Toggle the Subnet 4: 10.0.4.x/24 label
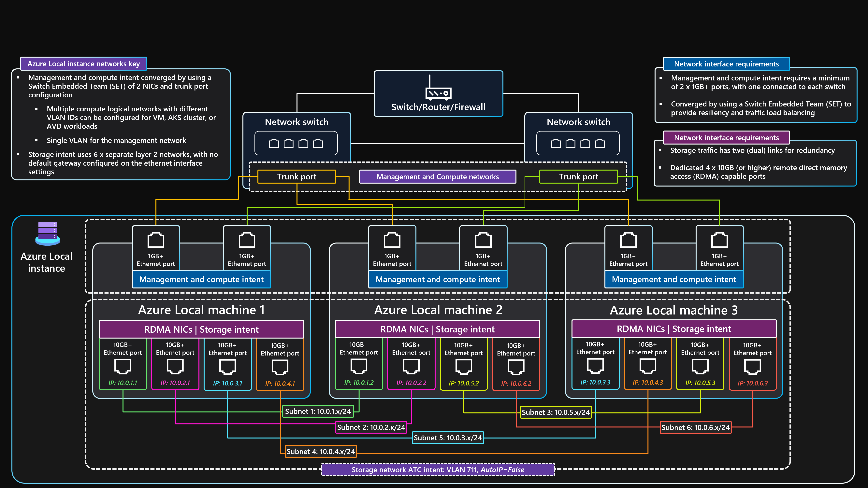868x488 pixels. pos(320,452)
